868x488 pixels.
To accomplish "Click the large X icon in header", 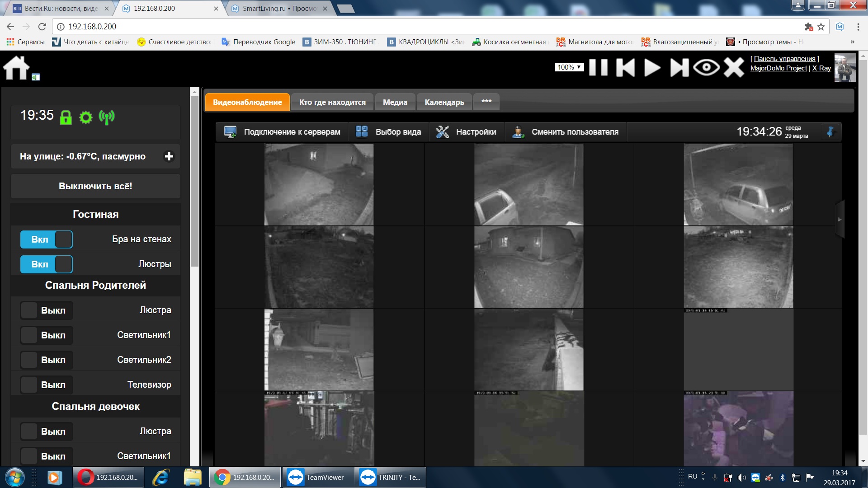I will (734, 68).
